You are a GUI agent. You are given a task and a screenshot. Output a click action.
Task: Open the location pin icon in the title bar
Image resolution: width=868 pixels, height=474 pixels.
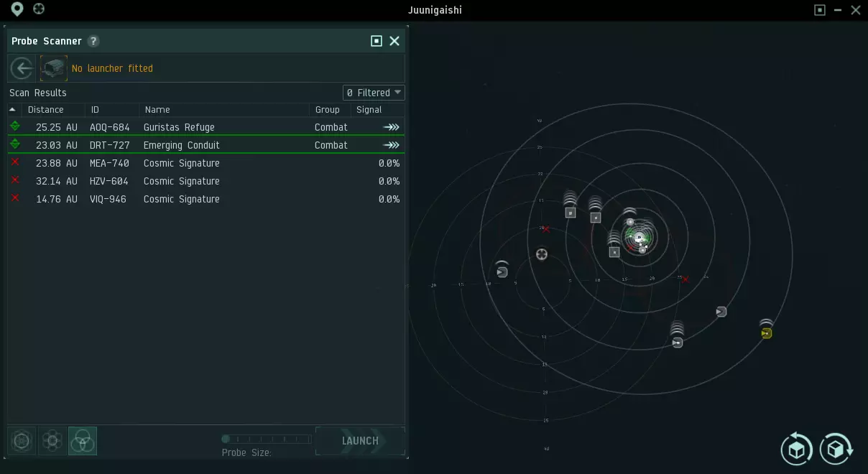click(x=17, y=9)
